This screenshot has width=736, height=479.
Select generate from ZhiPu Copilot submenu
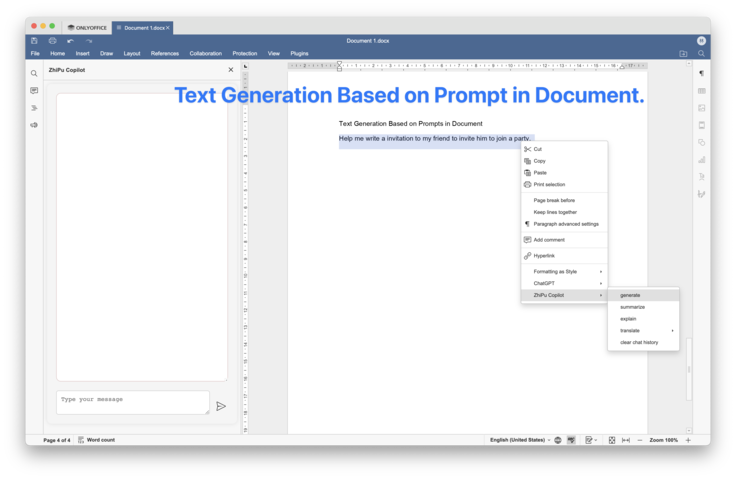pyautogui.click(x=631, y=295)
